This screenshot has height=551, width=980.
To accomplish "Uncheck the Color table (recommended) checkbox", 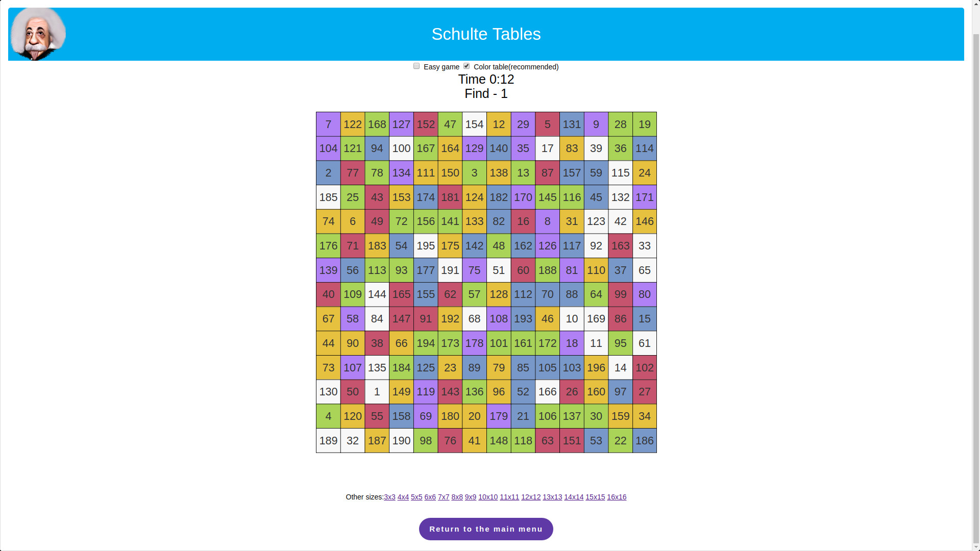I will point(467,66).
